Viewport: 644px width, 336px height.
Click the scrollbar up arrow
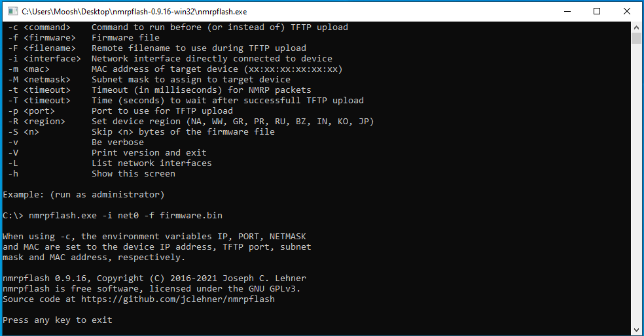point(636,27)
